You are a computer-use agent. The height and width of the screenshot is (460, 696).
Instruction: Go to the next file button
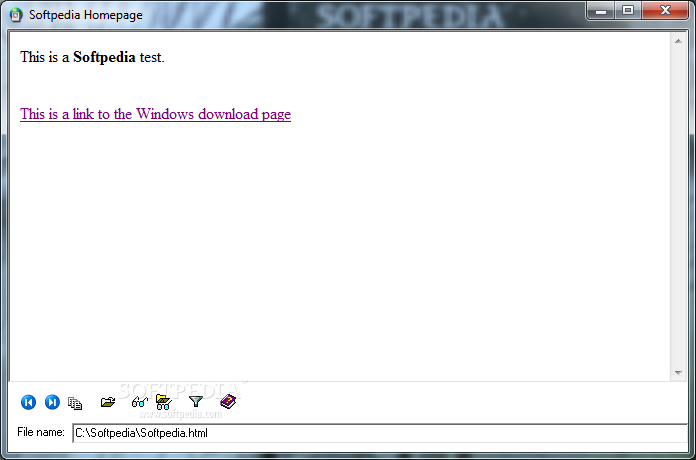point(52,402)
